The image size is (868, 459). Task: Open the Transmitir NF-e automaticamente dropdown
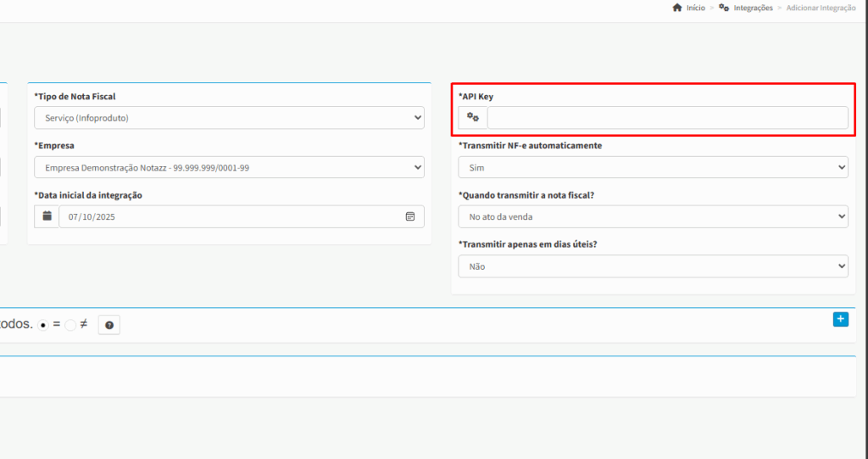click(x=653, y=167)
